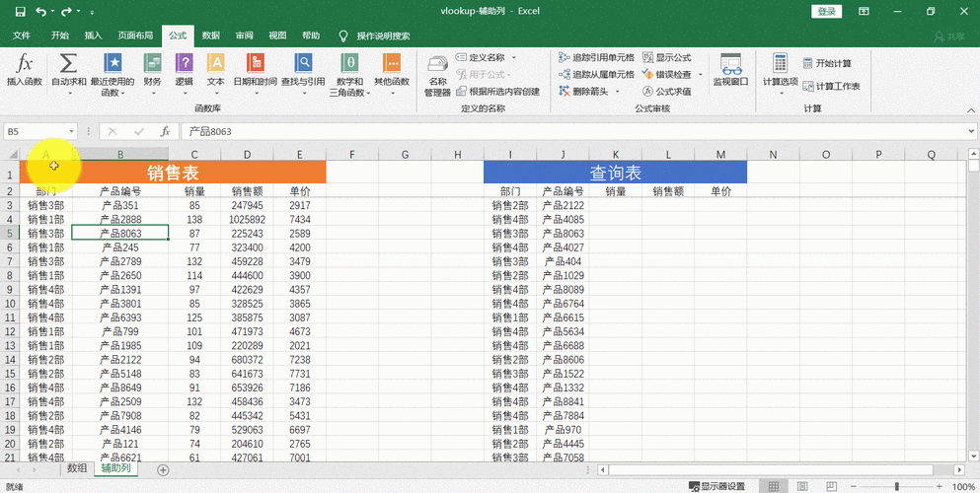
Task: Click Create from Selection (根据所选内容创建)
Action: click(498, 91)
